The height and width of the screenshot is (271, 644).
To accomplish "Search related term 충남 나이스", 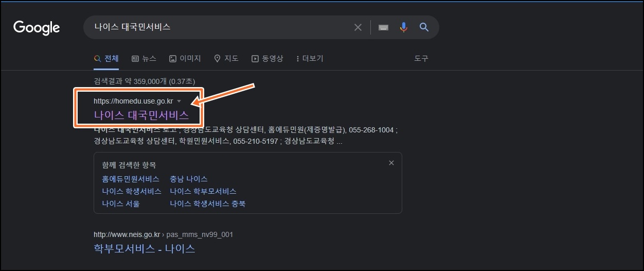I will (x=189, y=179).
